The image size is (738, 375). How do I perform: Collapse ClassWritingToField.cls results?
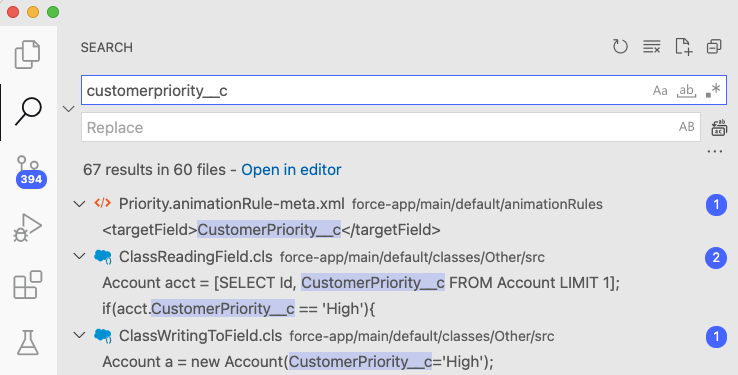[x=80, y=335]
